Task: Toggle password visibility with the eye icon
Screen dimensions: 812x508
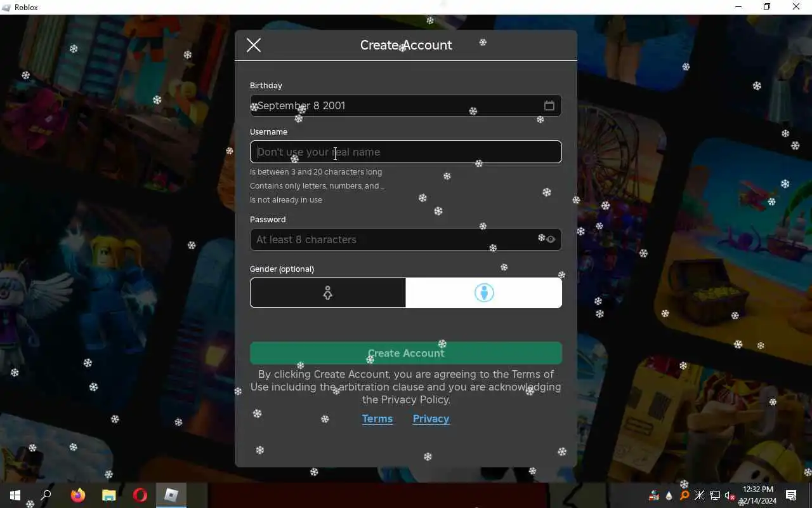Action: 551,239
